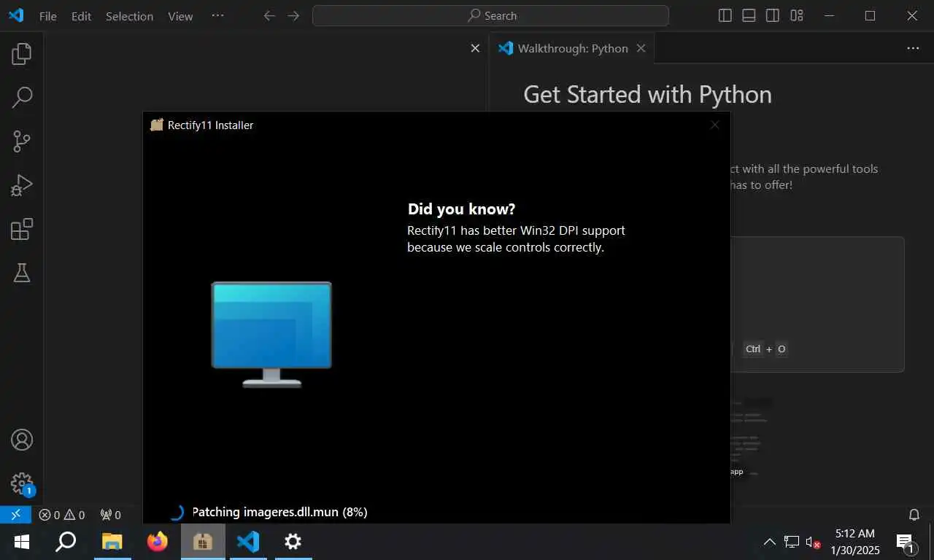This screenshot has height=560, width=934.
Task: Open Firefox from the taskbar
Action: 157,542
